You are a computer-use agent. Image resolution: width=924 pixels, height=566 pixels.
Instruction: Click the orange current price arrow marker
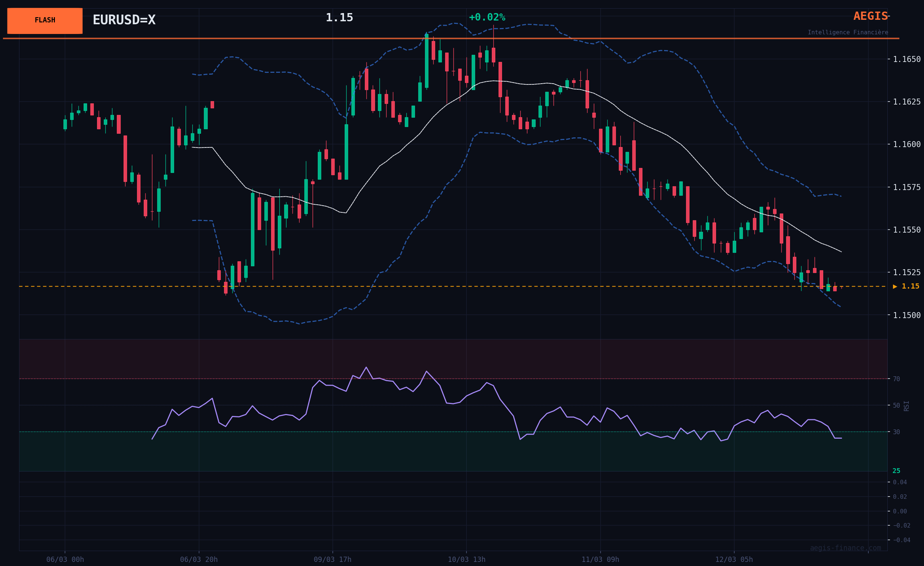895,286
